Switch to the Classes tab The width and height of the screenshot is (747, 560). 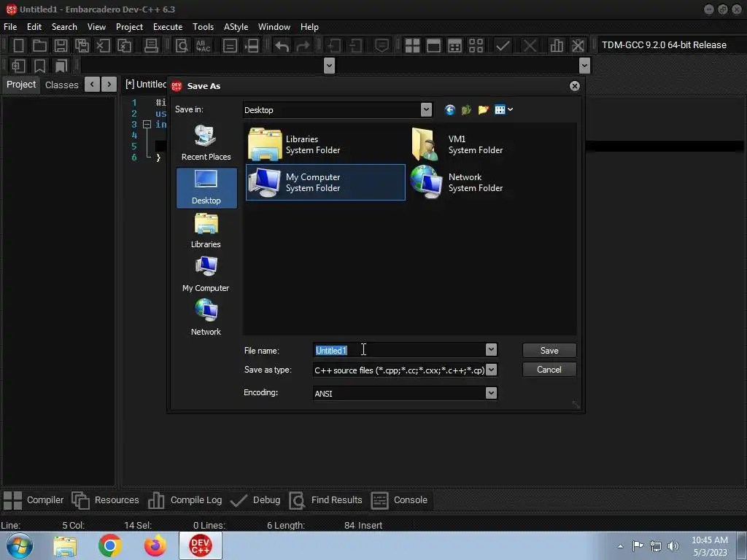tap(61, 85)
